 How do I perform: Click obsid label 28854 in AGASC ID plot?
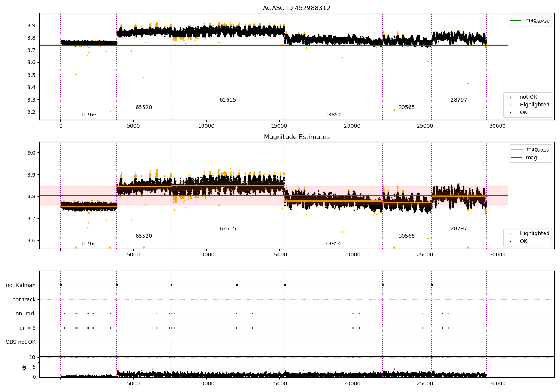(x=333, y=115)
